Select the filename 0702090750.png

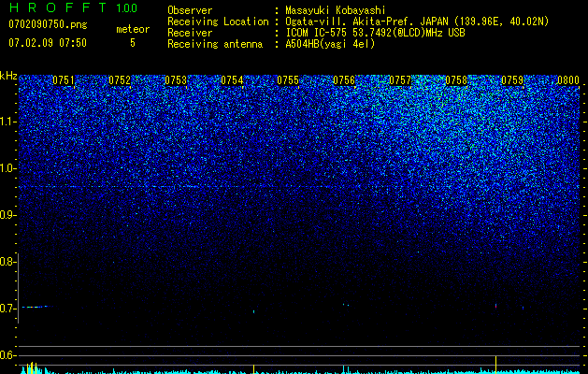click(48, 24)
